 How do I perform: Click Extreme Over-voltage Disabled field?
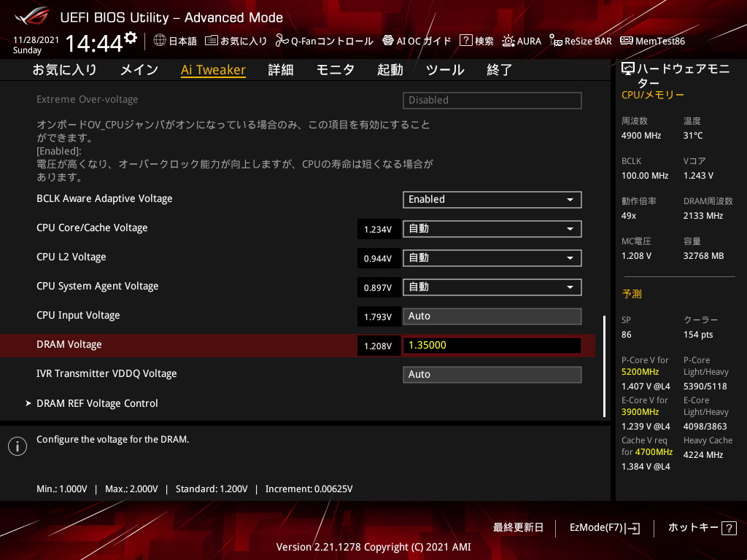[x=492, y=101]
